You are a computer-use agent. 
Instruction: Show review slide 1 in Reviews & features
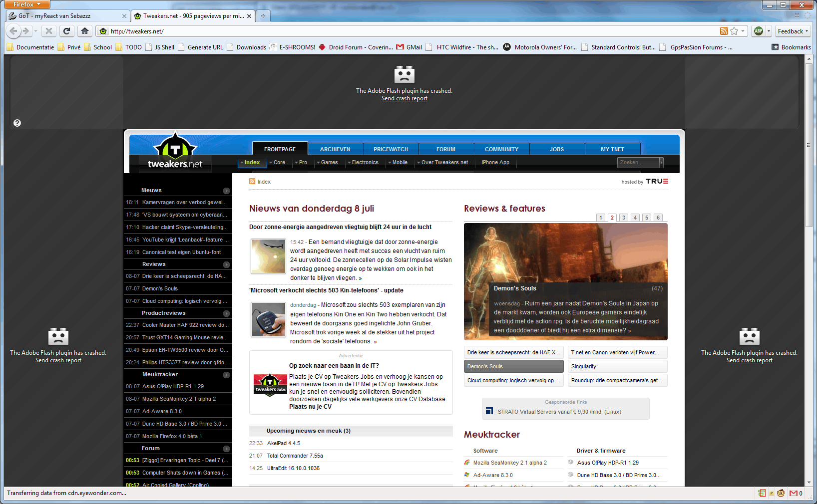pos(601,218)
